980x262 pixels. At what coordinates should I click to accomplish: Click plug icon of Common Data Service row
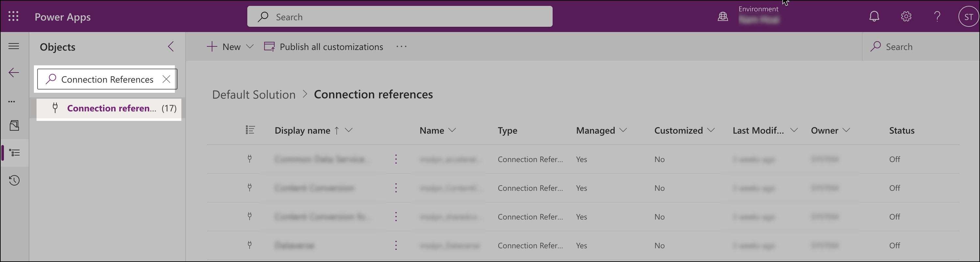[x=250, y=159]
